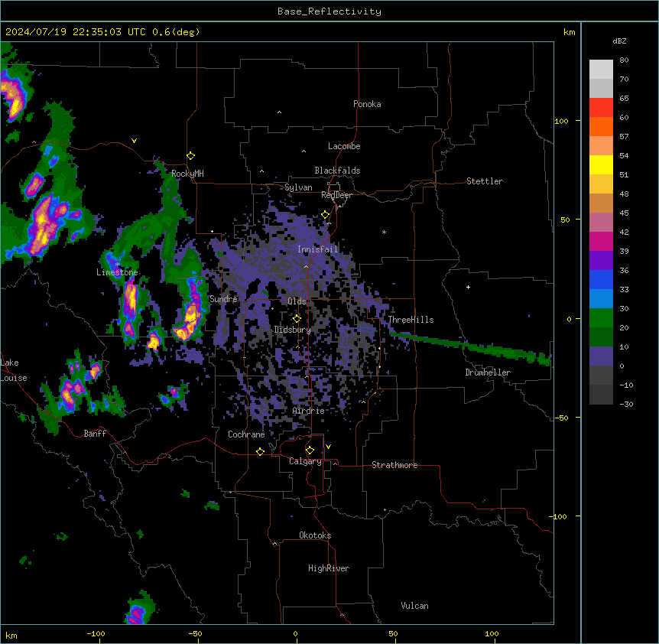Click the red 65 dBZ legend swatch
Screen dimensions: 659x644
pyautogui.click(x=601, y=108)
